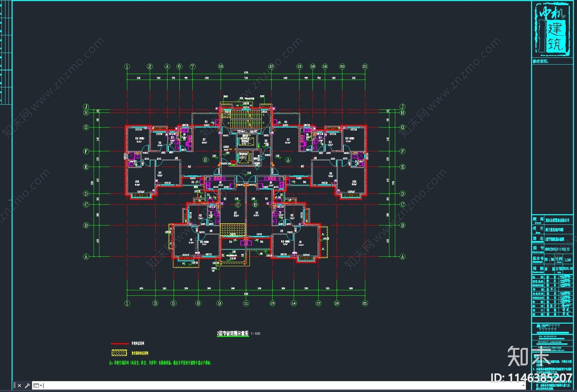Pick axis bubble 12 on top grid
The image size is (577, 392).
tap(272, 66)
